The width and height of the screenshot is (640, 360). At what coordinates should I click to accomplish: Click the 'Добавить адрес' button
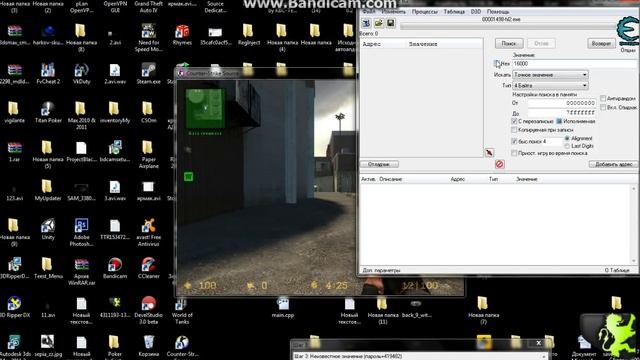[613, 164]
